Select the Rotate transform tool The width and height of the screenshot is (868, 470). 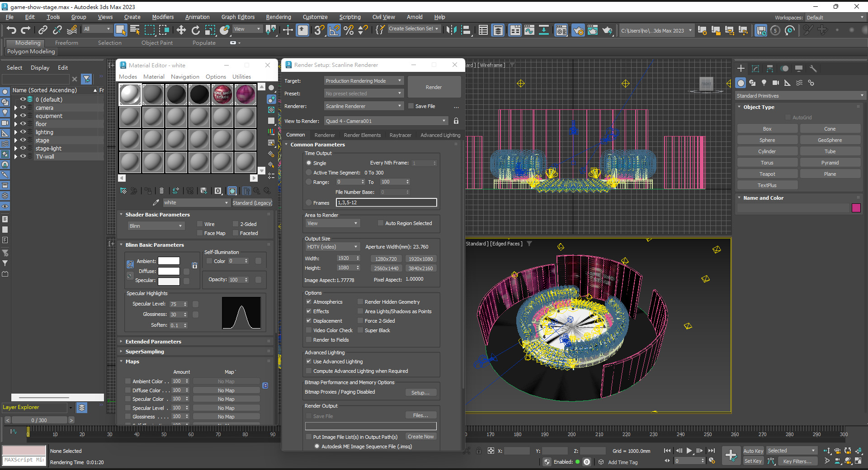point(195,30)
